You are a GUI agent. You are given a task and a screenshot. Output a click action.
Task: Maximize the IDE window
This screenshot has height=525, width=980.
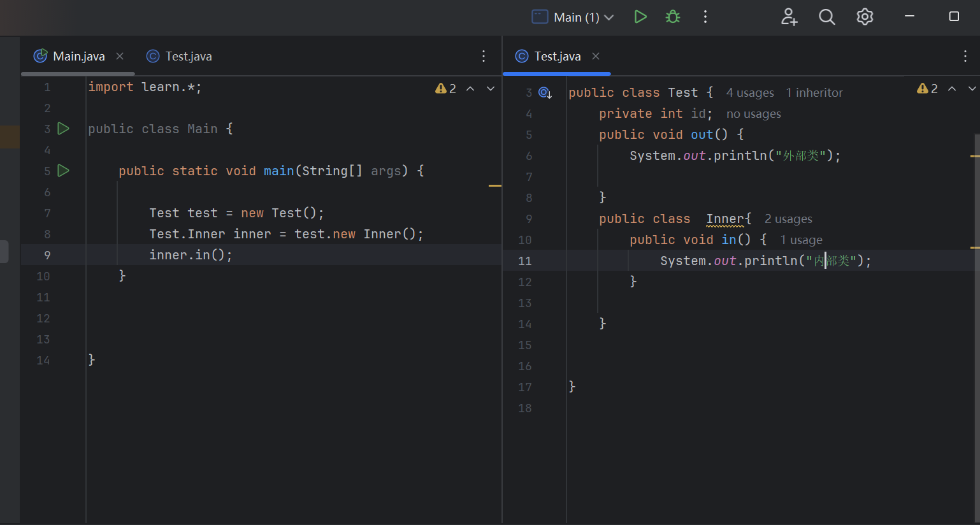coord(954,17)
